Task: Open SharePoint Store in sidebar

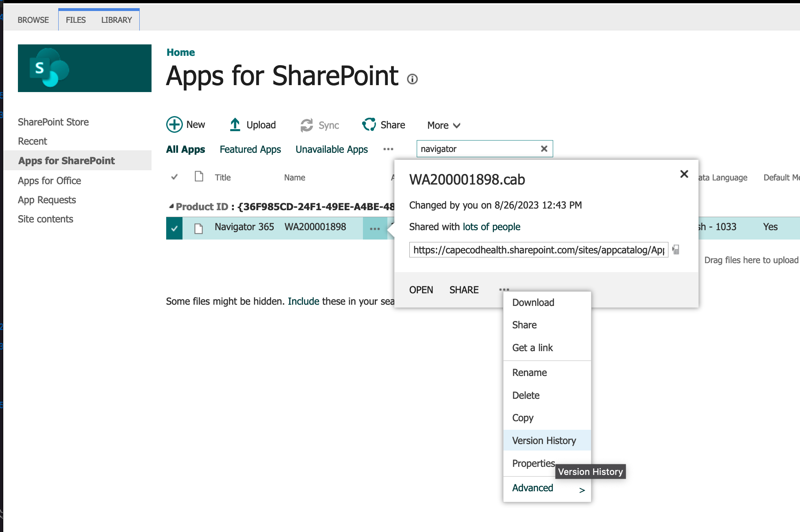Action: [x=53, y=122]
